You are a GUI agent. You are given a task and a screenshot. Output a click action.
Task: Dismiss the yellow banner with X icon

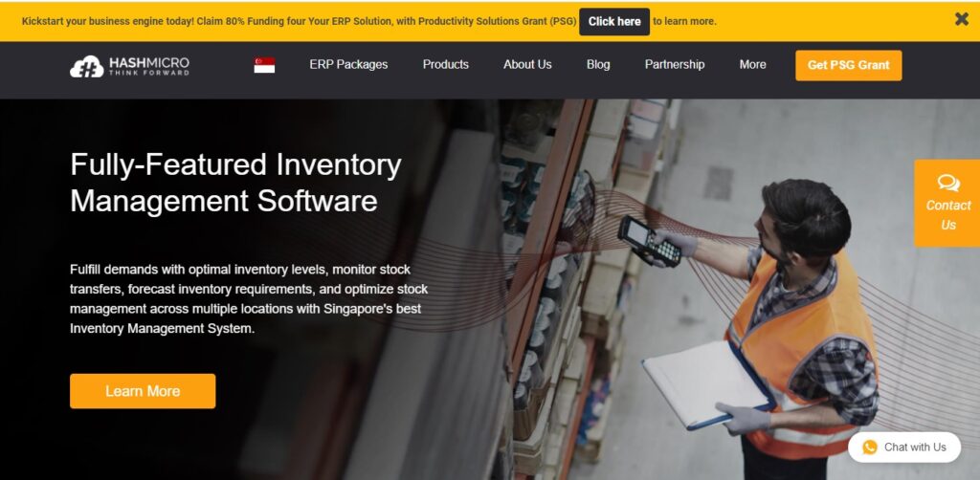(x=961, y=19)
